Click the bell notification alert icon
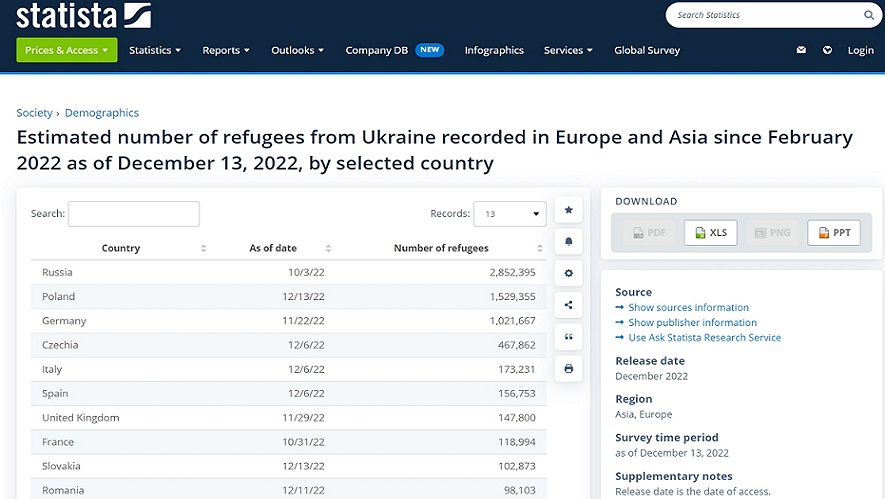Viewport: 885px width, 499px height. [568, 241]
